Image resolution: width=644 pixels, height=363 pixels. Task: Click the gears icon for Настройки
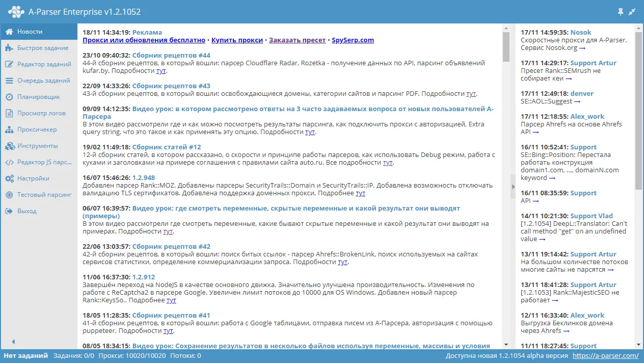tap(9, 178)
